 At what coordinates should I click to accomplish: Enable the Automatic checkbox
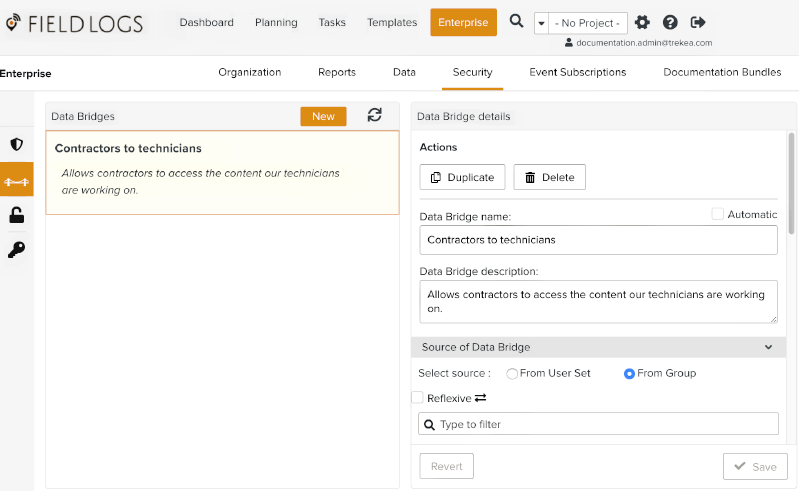pos(717,214)
